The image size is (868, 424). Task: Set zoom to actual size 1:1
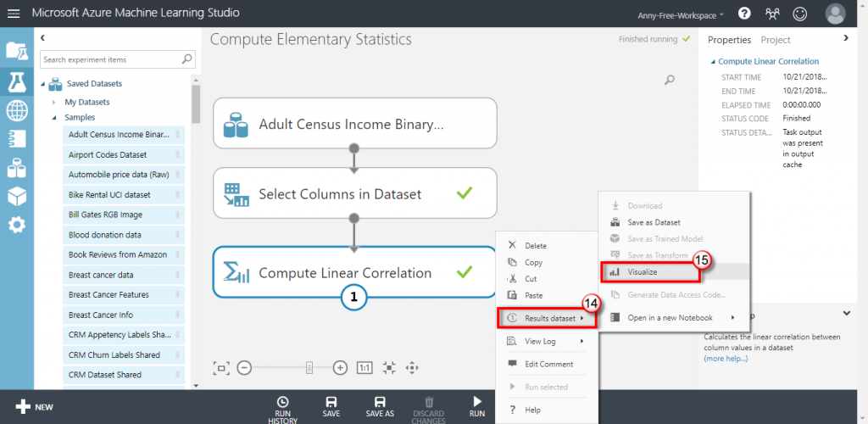(x=364, y=367)
